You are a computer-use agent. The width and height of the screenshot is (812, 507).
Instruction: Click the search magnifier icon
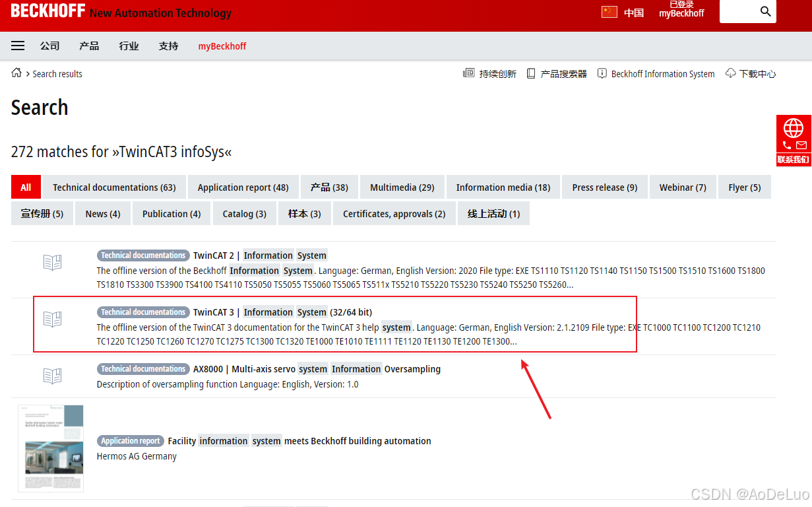[766, 11]
